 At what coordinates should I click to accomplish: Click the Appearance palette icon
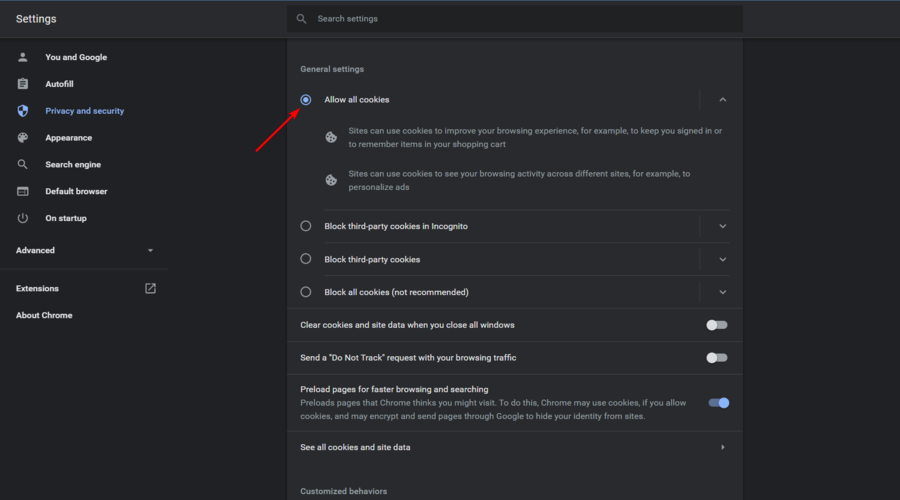[22, 138]
